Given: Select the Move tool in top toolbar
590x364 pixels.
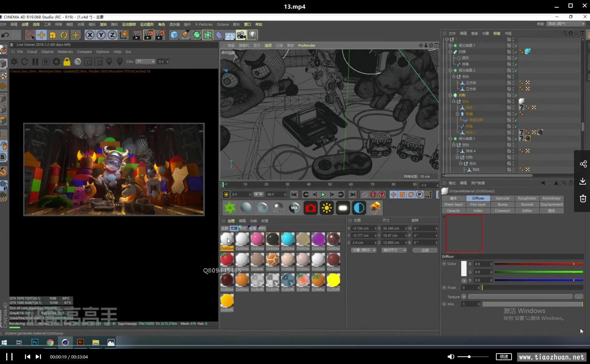Looking at the screenshot, I should [41, 35].
